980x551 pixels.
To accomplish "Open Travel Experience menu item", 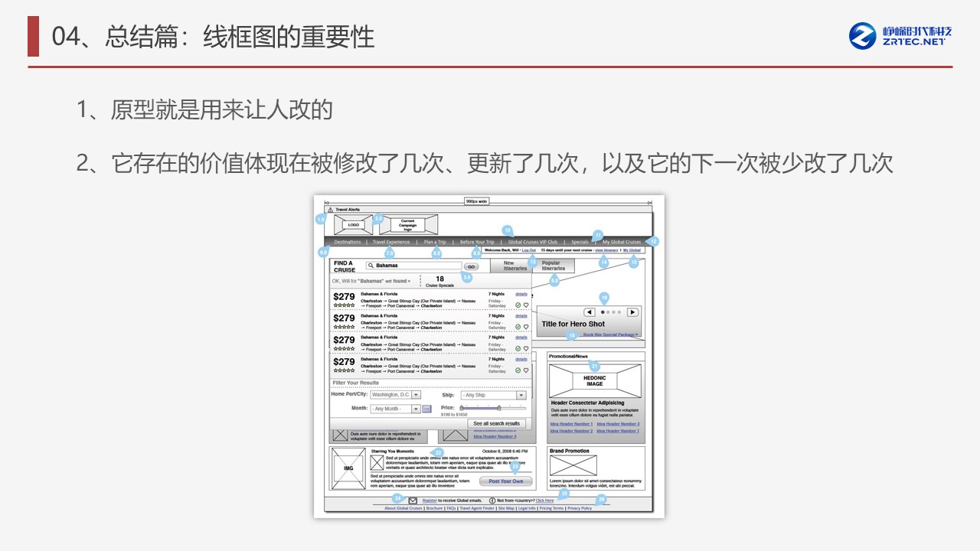I will pyautogui.click(x=391, y=242).
